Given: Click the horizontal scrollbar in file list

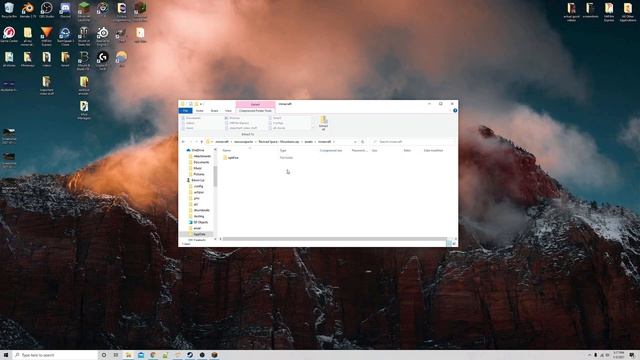Looking at the screenshot, I should tap(335, 239).
